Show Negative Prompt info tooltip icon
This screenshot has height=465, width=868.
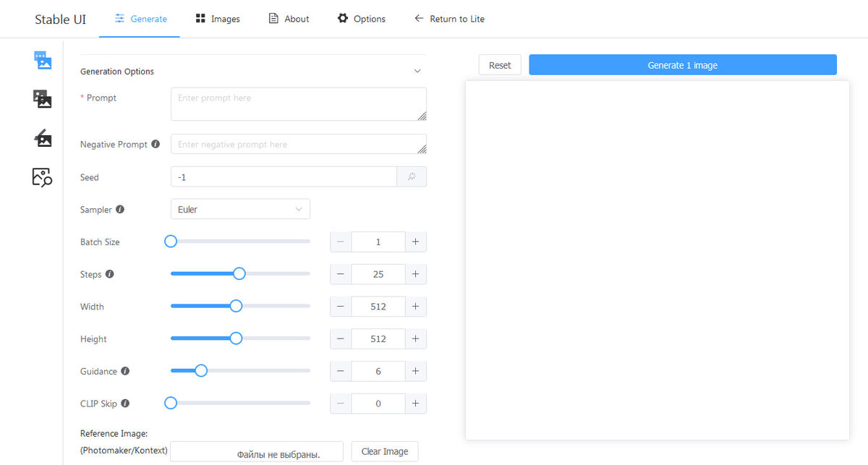156,144
